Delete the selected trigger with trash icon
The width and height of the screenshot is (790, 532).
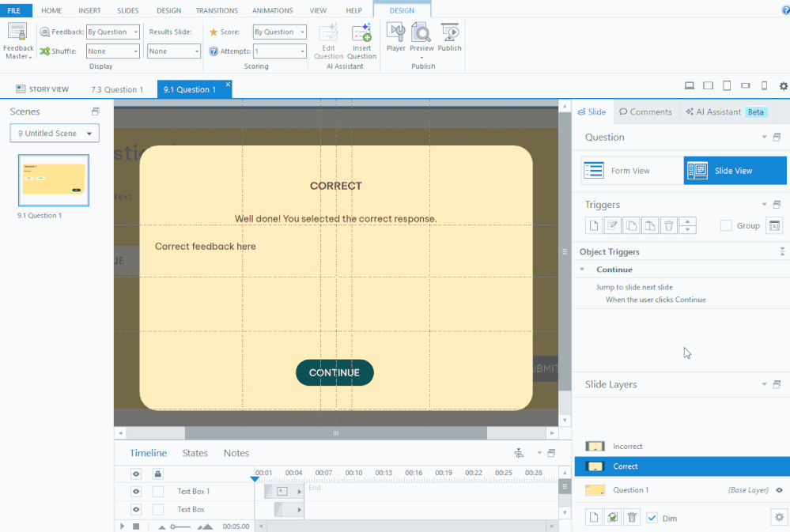coord(669,226)
